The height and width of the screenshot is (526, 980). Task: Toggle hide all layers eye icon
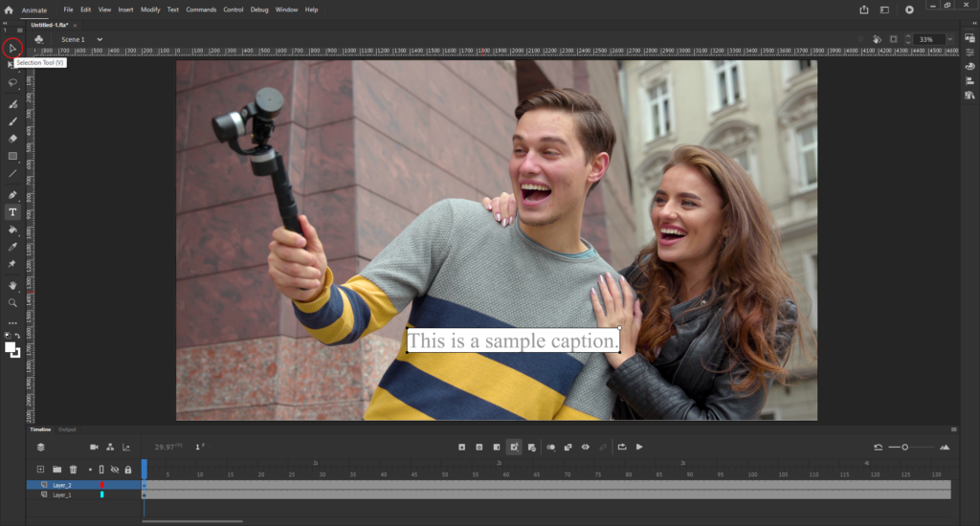click(115, 470)
